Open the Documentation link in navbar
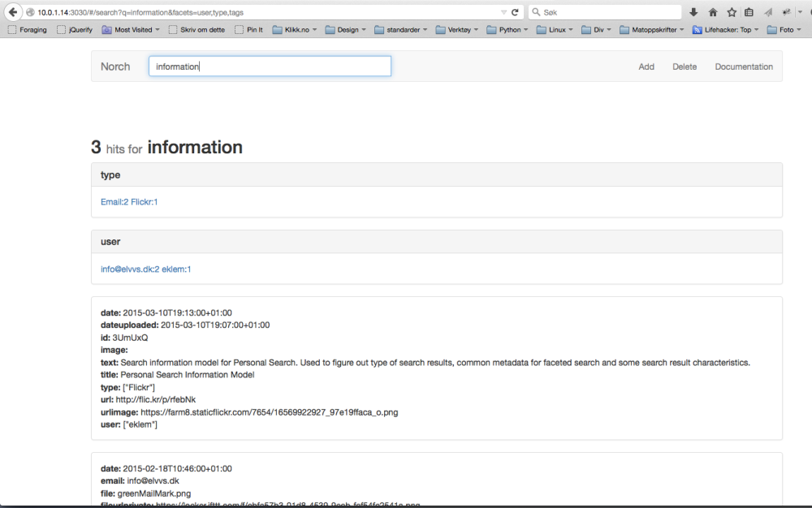812x508 pixels. point(744,67)
